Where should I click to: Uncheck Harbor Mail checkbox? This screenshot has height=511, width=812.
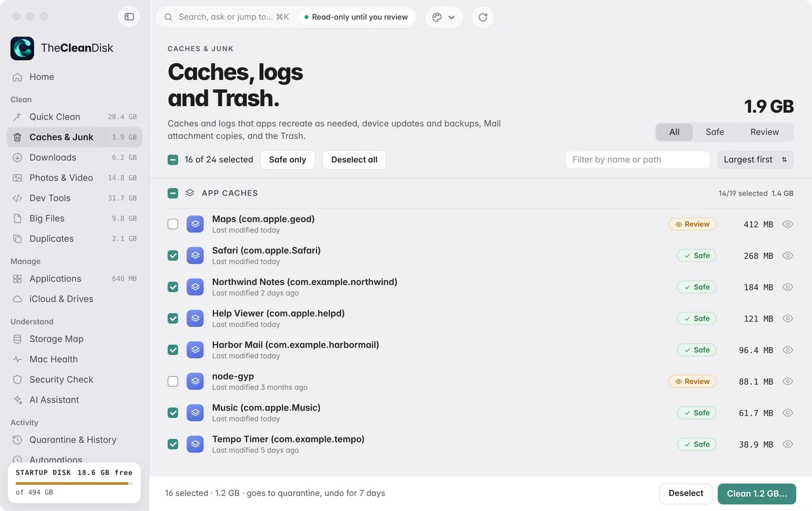click(x=173, y=350)
